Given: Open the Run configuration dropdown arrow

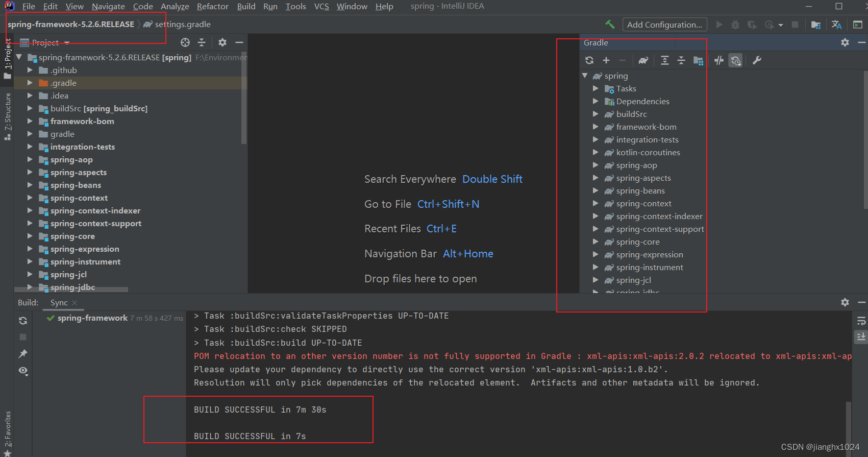Looking at the screenshot, I should 781,25.
